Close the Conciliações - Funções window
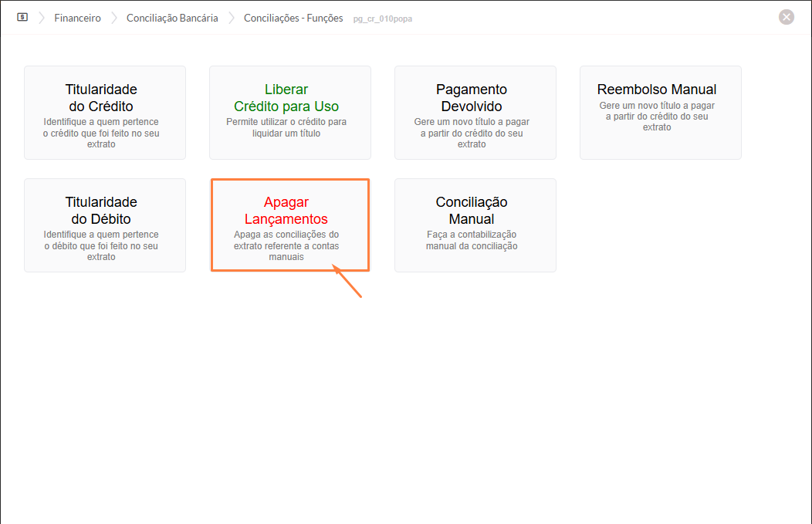This screenshot has height=524, width=812. pyautogui.click(x=786, y=17)
